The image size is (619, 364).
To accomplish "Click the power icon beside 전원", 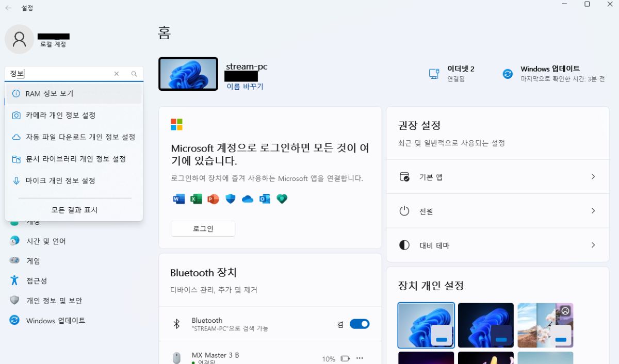I will tap(404, 211).
